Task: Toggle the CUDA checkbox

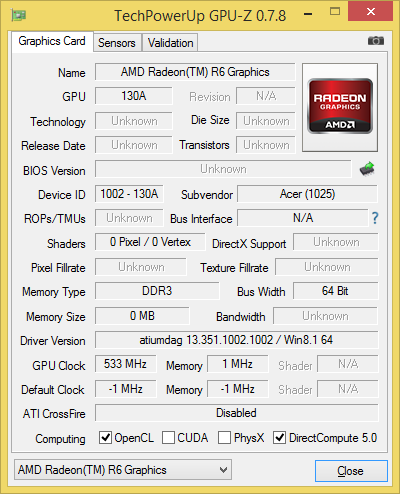Action: (168, 437)
